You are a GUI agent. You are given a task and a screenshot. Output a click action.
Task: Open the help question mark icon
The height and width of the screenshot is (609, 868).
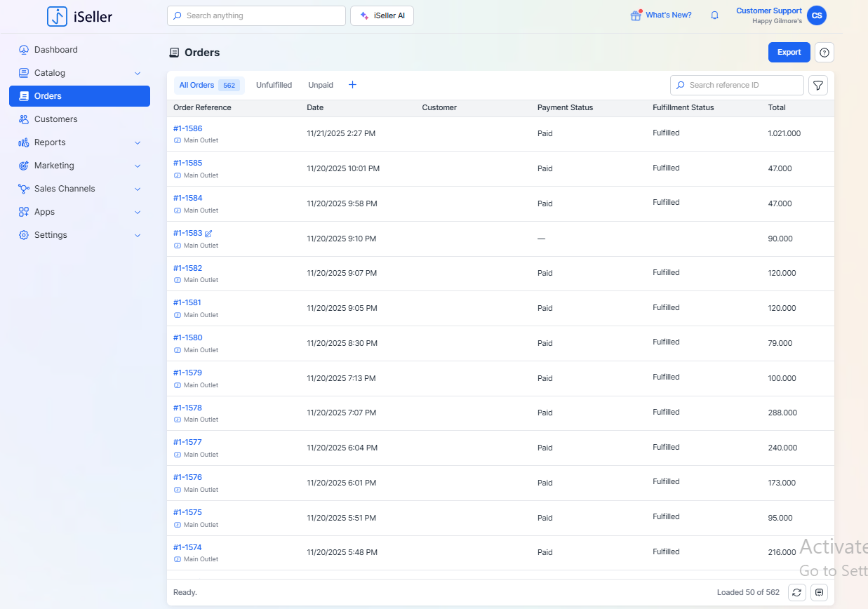click(824, 53)
